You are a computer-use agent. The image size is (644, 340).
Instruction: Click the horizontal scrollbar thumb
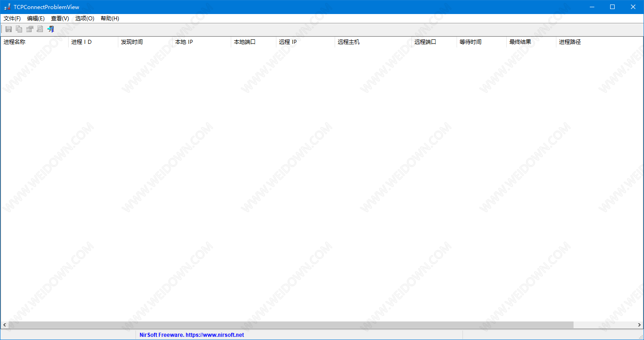[291, 325]
